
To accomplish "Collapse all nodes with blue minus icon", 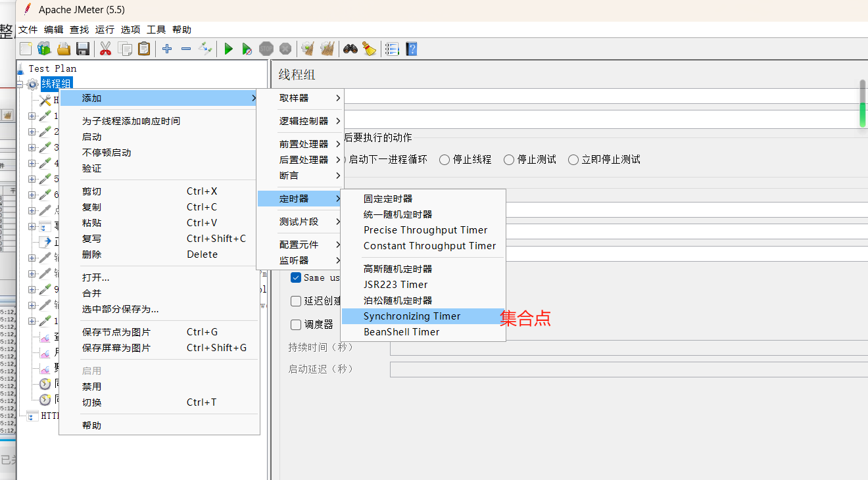I will [186, 49].
